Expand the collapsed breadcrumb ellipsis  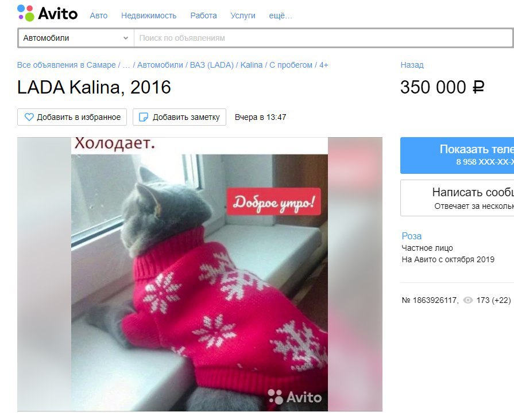126,65
